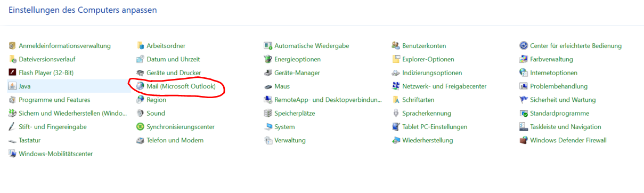Open the Internetoptionen globe icon
644x193 pixels.
524,73
